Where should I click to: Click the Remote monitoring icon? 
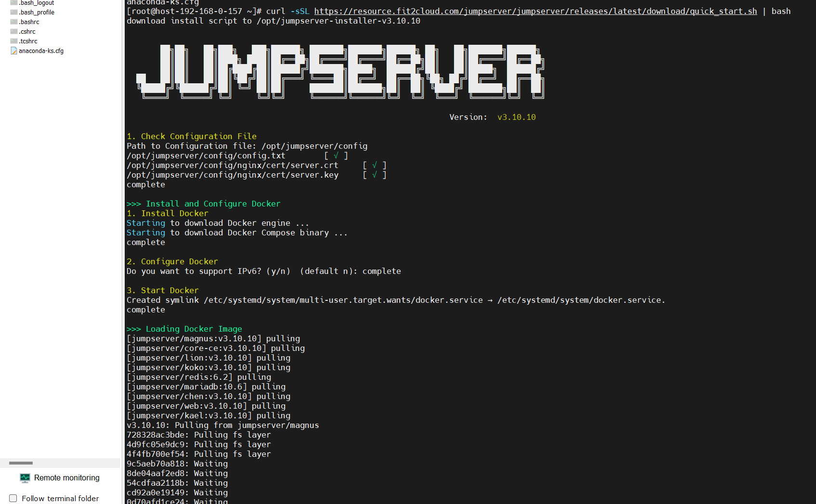(x=25, y=478)
